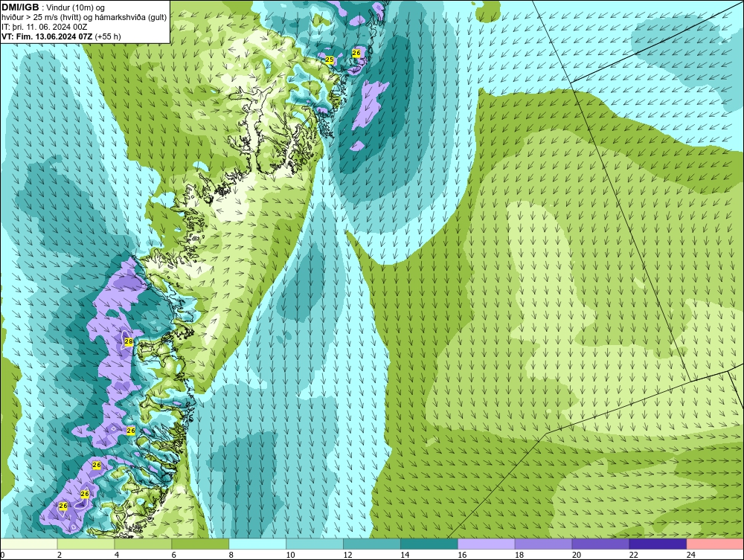Click the legend scale value "20"
The image size is (744, 560).
coord(577,555)
